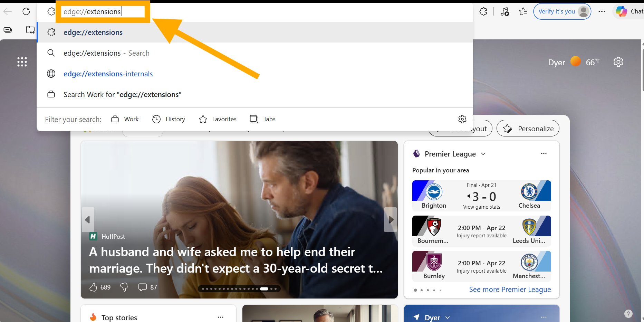Open the Bournemouth vs Leeds United fixture
Image resolution: width=644 pixels, height=322 pixels.
point(482,231)
